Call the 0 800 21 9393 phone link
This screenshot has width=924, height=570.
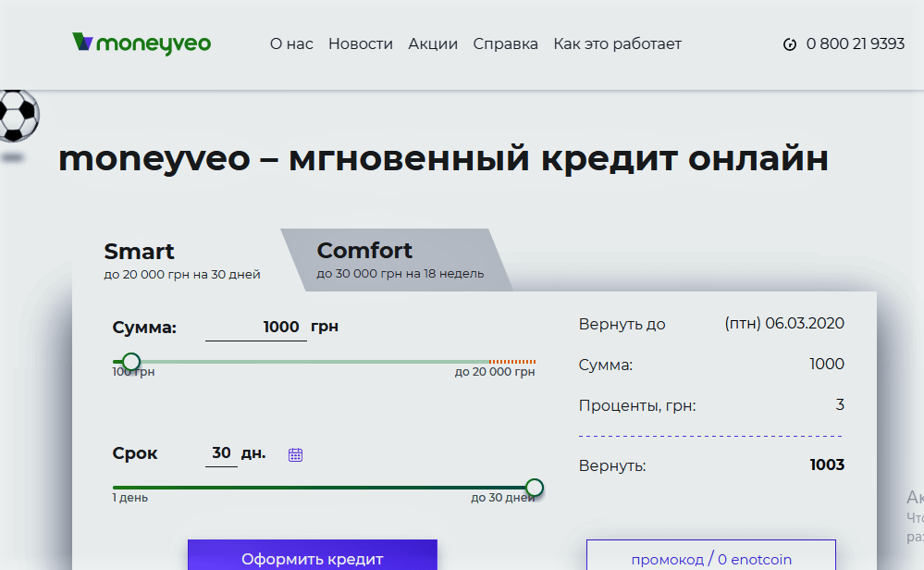coord(855,43)
